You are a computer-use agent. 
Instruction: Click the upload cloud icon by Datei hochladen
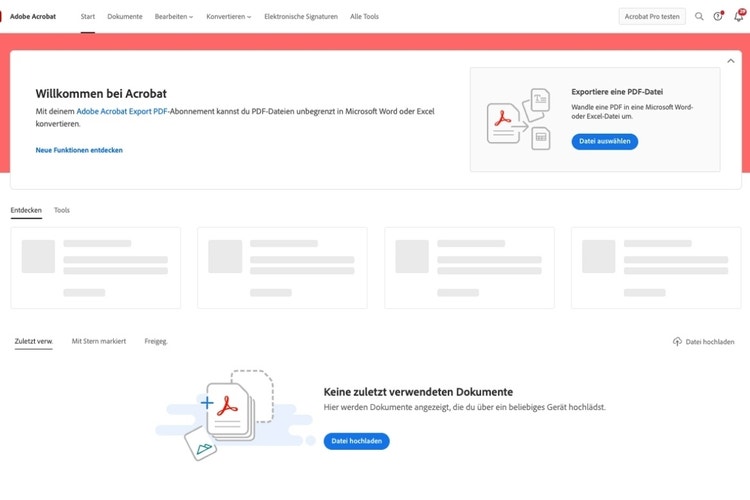[677, 342]
